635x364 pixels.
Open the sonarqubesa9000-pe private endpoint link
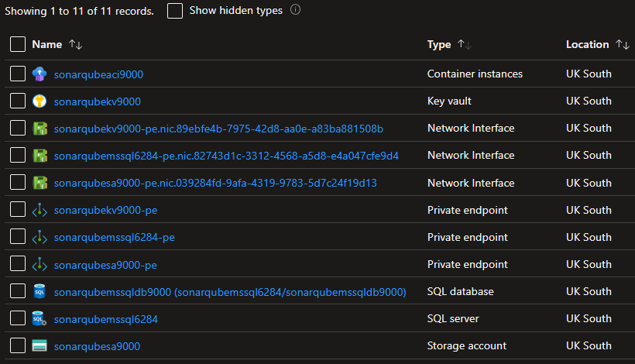[105, 265]
